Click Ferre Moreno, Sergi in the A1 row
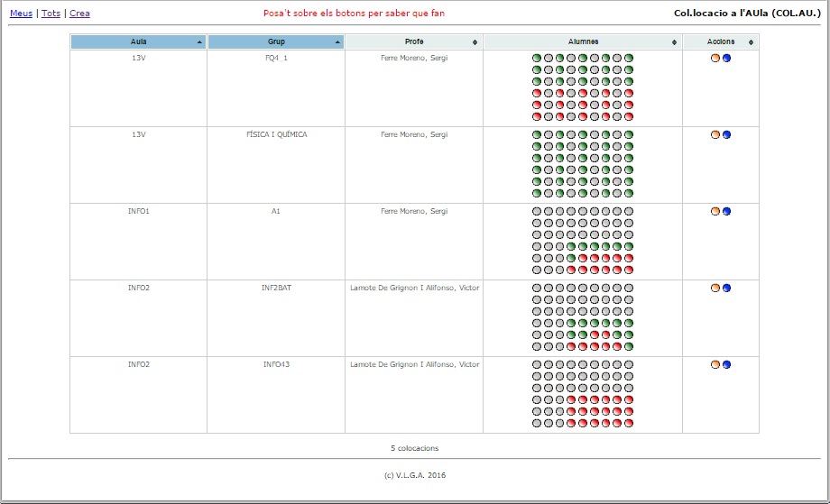 (414, 212)
